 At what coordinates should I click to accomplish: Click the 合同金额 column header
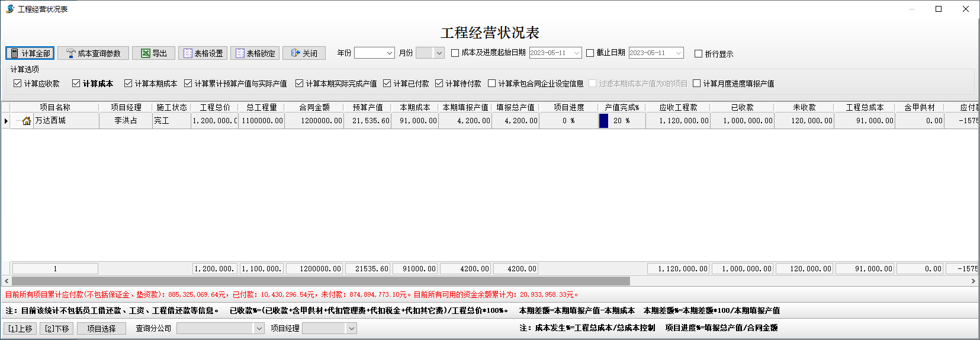314,107
